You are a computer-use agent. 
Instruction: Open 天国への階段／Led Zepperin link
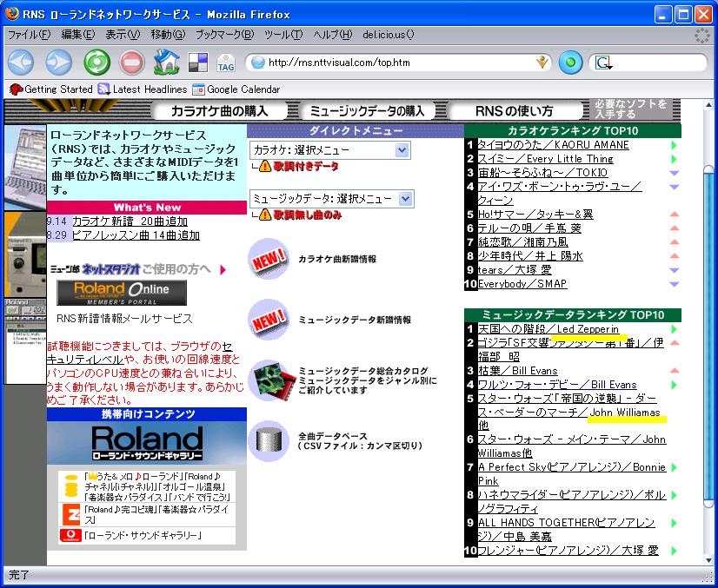tap(548, 329)
